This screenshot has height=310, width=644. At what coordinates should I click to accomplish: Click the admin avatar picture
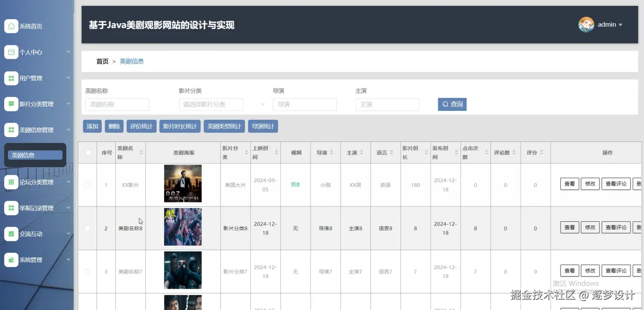586,24
